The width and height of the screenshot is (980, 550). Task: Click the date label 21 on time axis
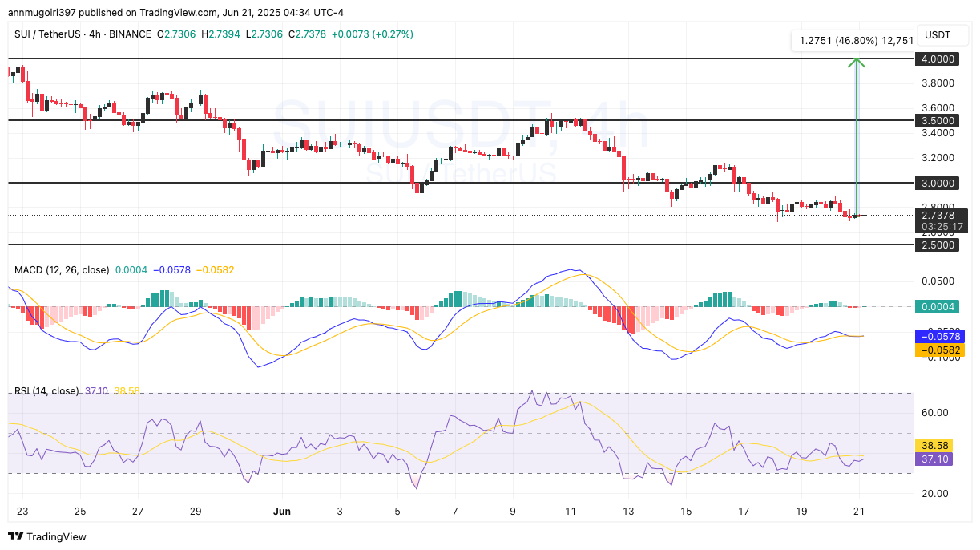pyautogui.click(x=859, y=511)
